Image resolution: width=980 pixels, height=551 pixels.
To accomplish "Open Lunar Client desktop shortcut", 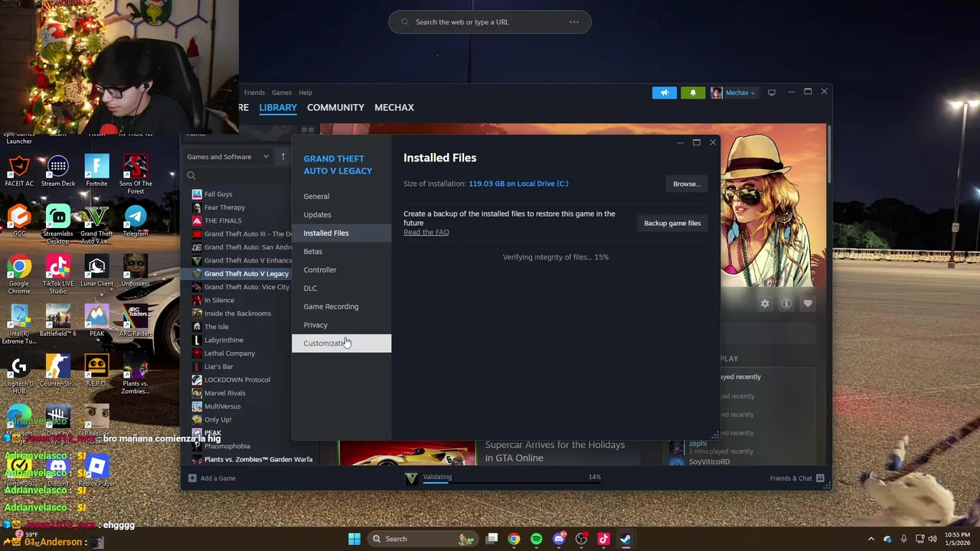I will point(96,272).
